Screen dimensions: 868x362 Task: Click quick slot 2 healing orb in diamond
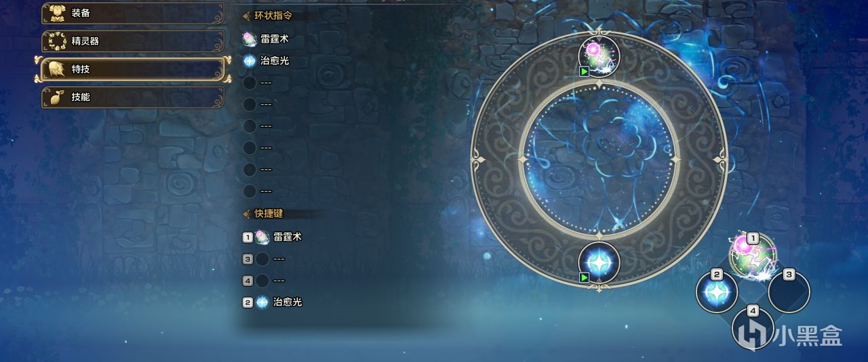tap(717, 291)
